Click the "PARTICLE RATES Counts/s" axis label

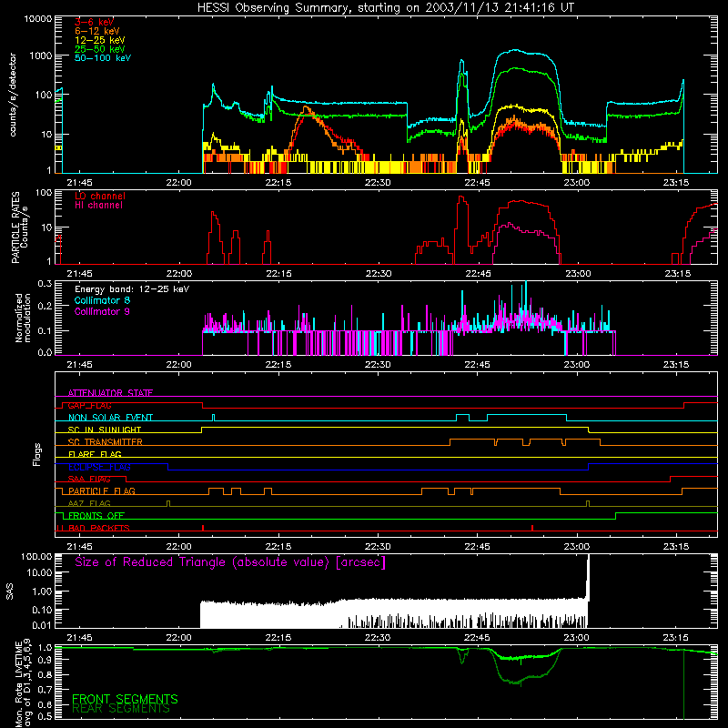19,227
